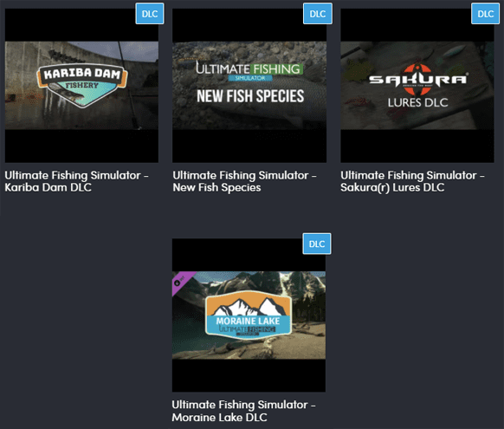Select the Sakura lures thumbnail image
The image size is (504, 429).
(x=417, y=85)
